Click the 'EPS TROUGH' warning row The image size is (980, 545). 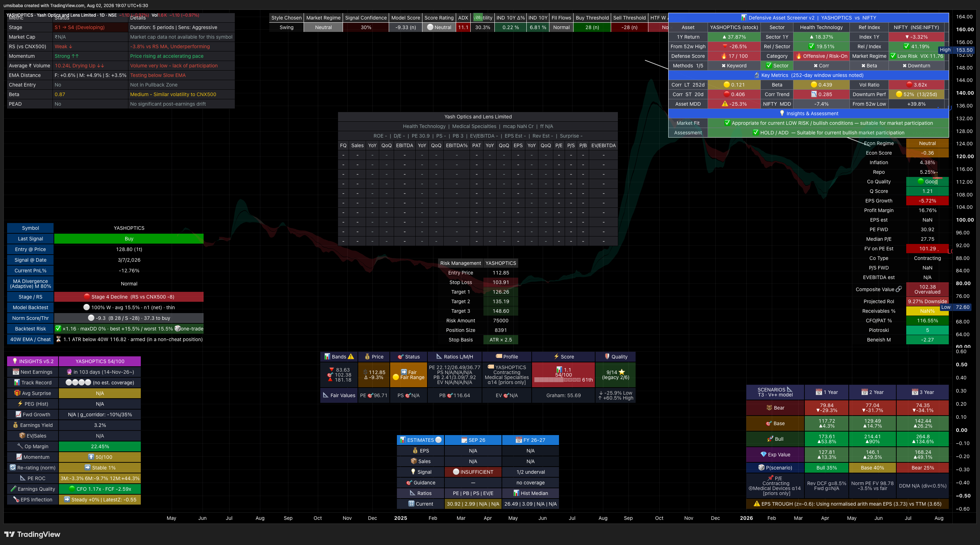point(847,504)
